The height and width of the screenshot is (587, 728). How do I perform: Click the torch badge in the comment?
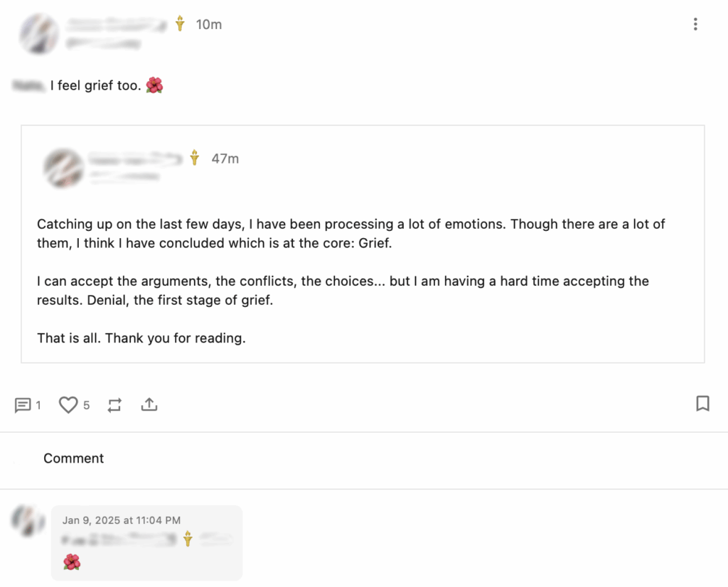click(x=188, y=539)
